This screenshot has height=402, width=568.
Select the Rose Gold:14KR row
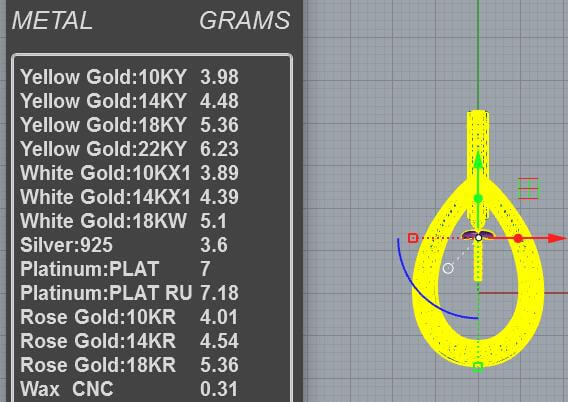click(129, 340)
